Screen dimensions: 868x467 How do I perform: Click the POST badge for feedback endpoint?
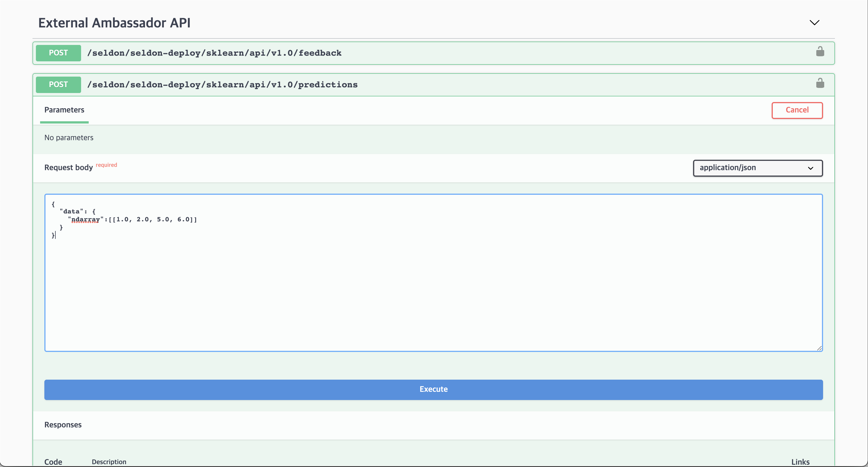point(58,53)
